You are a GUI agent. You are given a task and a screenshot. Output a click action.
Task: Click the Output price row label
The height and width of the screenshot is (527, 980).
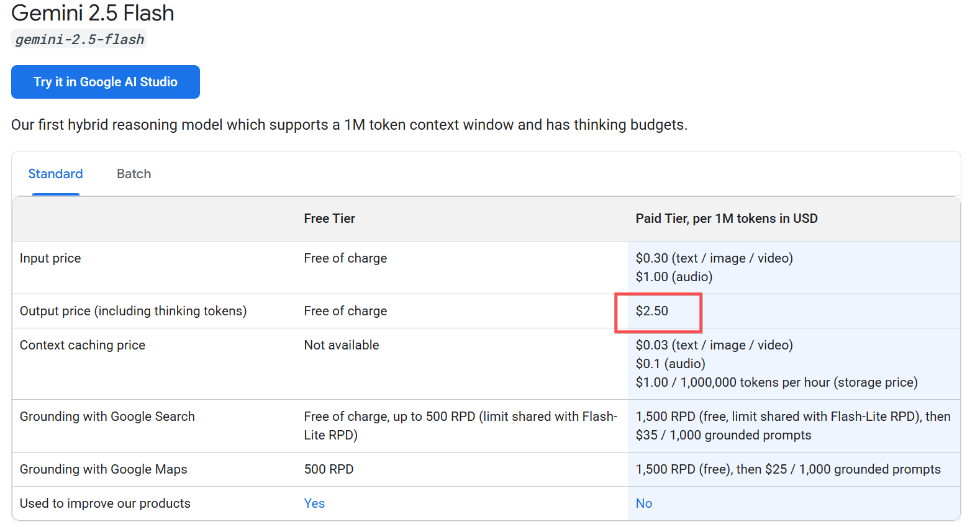(x=133, y=311)
